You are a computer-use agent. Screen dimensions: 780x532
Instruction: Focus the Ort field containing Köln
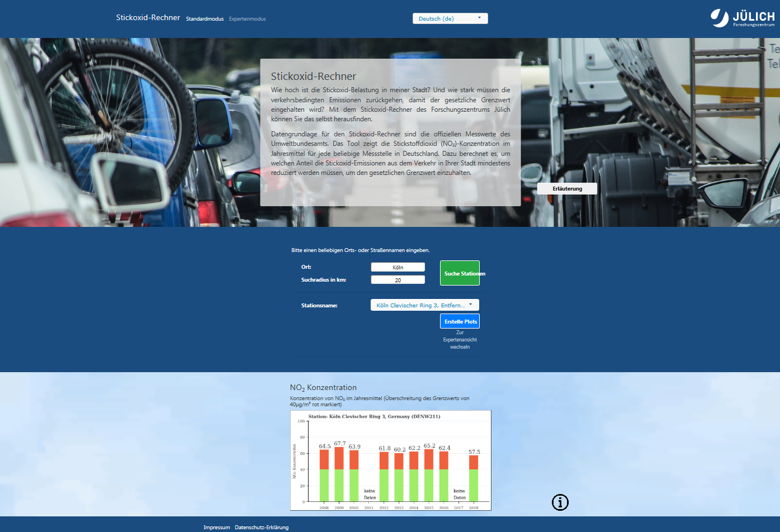(398, 268)
